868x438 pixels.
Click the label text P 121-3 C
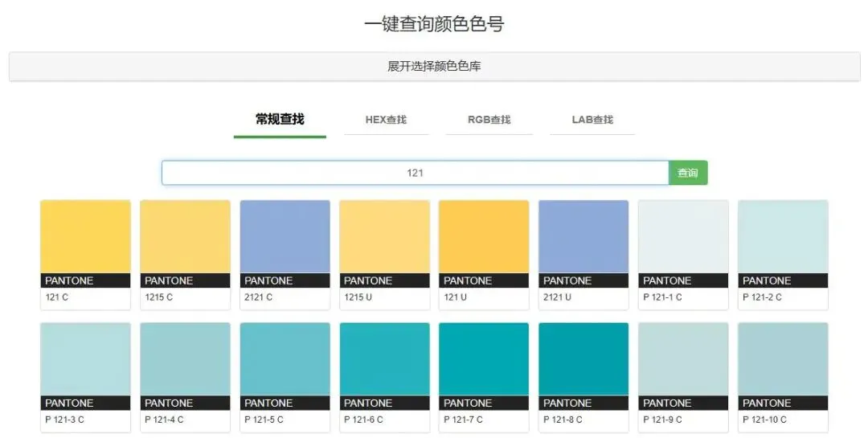tap(65, 420)
